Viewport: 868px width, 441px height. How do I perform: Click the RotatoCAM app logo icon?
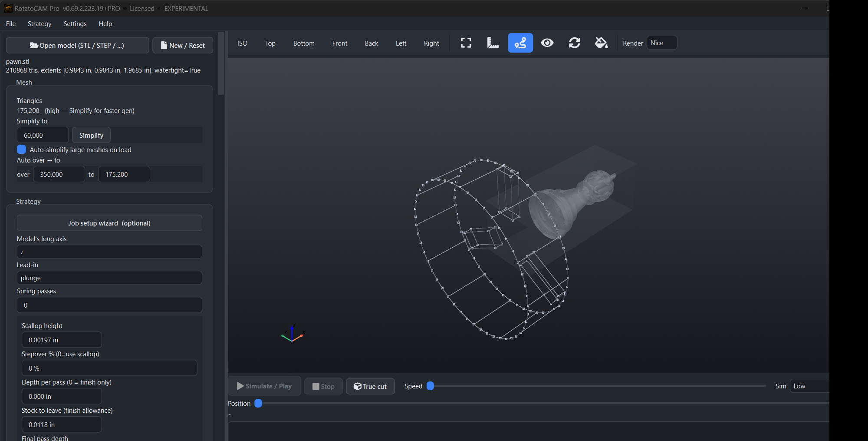click(x=8, y=8)
